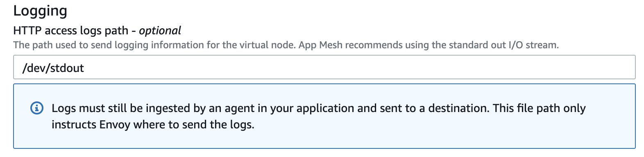Click This file path only text

(x=539, y=108)
